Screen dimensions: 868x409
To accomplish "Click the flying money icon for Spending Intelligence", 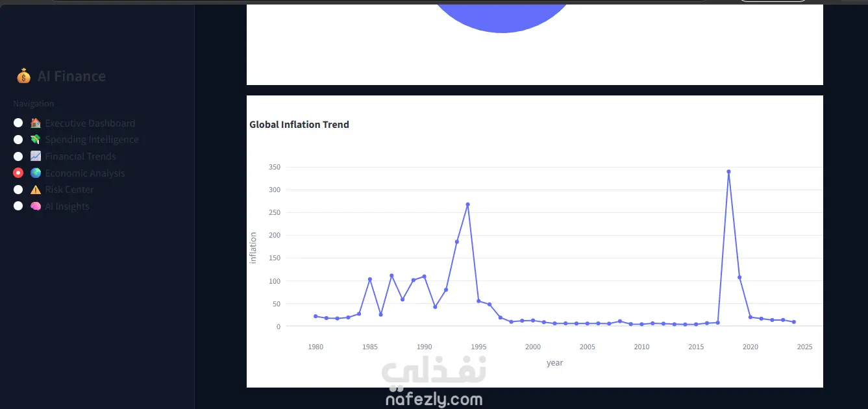I will 36,140.
